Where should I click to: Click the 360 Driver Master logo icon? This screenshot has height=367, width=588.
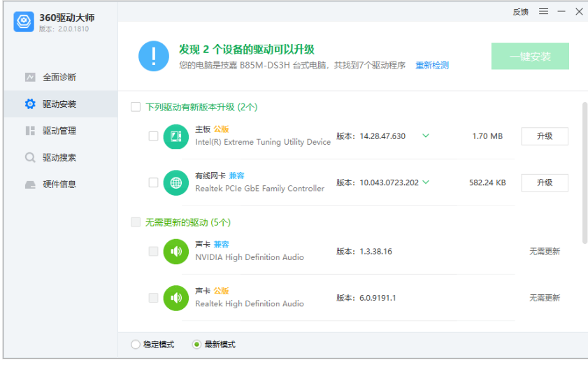(x=24, y=22)
